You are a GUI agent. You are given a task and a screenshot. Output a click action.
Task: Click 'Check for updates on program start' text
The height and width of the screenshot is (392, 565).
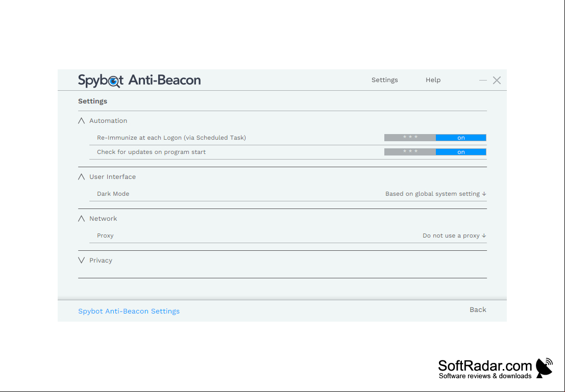(x=152, y=152)
